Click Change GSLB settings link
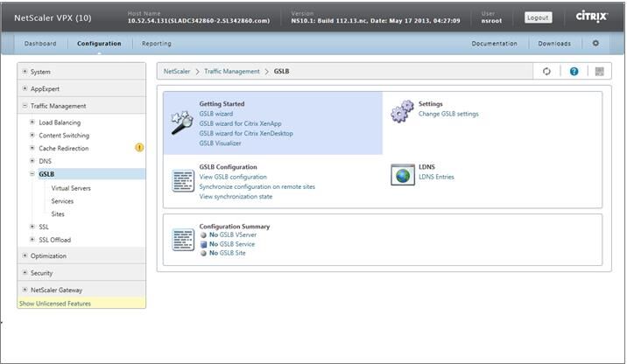The height and width of the screenshot is (364, 627). (x=448, y=114)
